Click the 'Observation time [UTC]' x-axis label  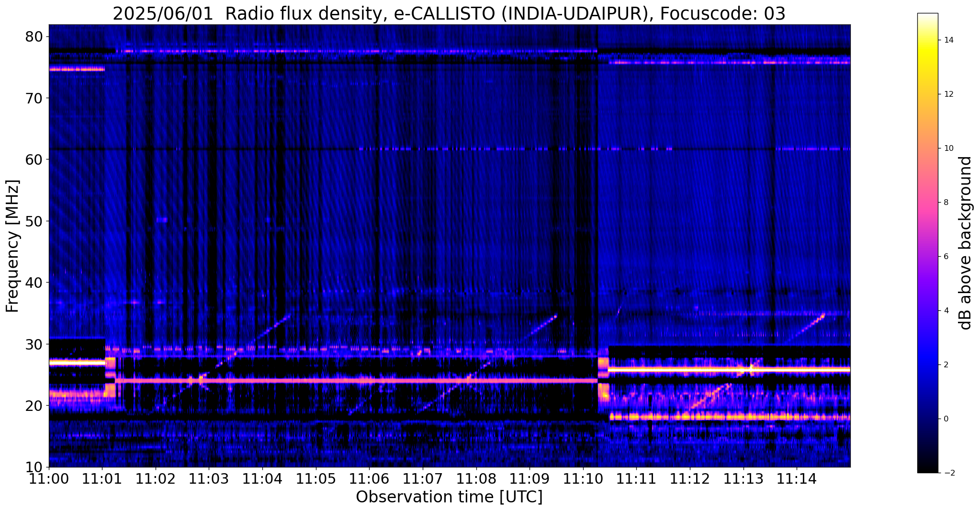coord(449,497)
